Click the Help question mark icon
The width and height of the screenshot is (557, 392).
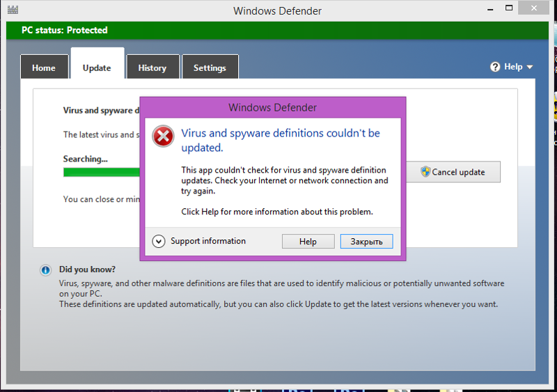[x=495, y=67]
